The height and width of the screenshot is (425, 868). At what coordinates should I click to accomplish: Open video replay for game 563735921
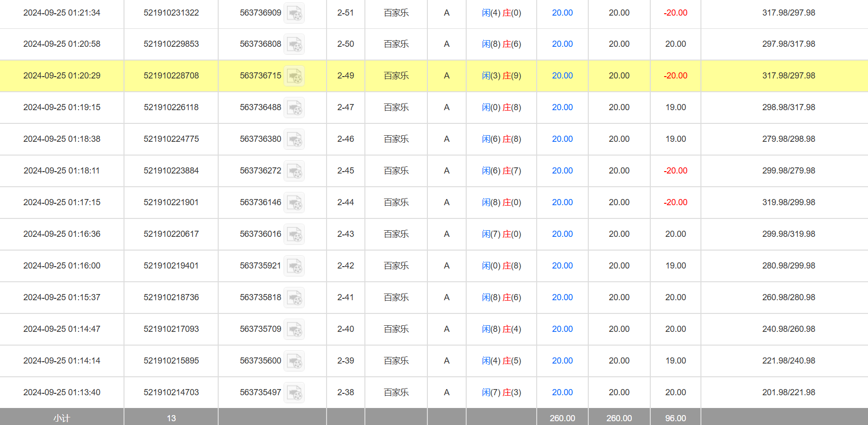coord(294,266)
